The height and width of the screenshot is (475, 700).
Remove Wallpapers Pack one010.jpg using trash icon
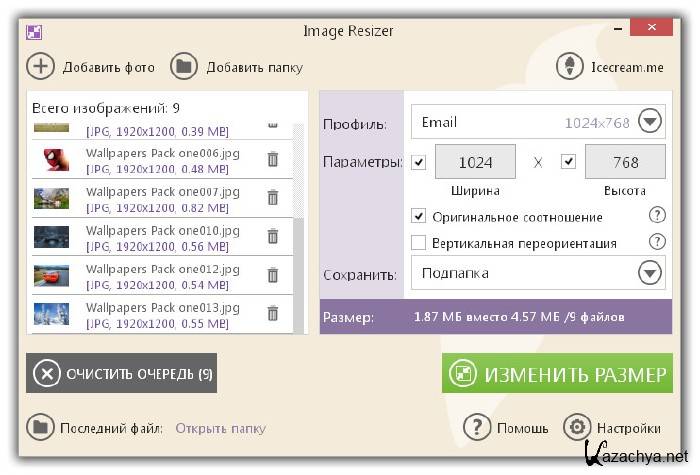pos(272,236)
